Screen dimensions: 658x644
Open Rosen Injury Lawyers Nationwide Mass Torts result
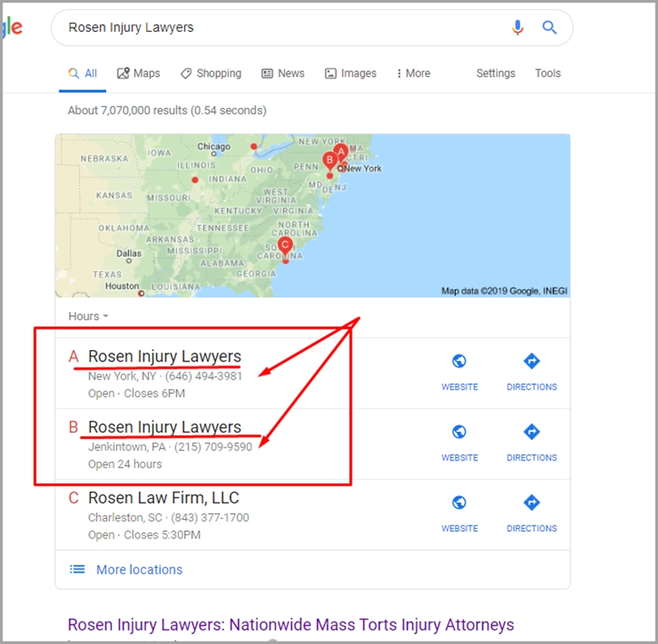pyautogui.click(x=290, y=625)
